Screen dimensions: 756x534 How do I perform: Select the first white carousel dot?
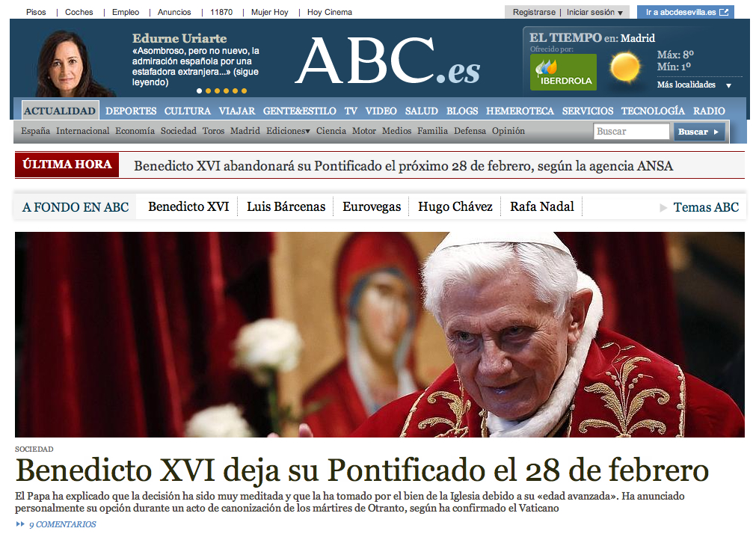[199, 90]
